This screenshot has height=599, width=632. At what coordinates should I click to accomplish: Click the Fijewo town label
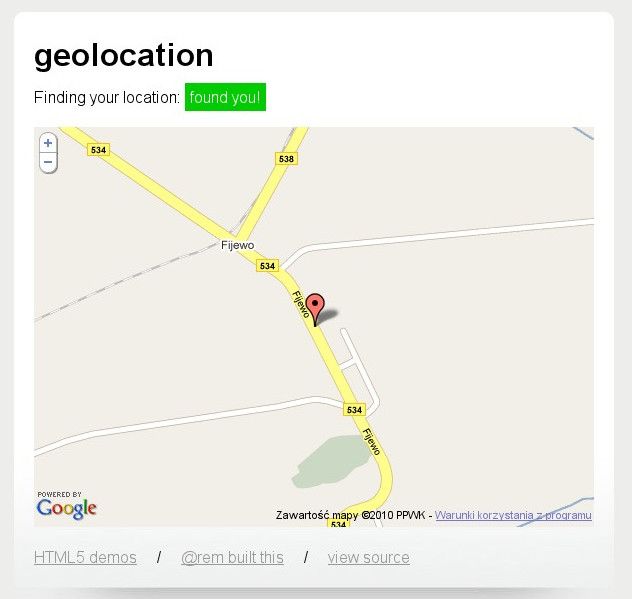coord(237,245)
